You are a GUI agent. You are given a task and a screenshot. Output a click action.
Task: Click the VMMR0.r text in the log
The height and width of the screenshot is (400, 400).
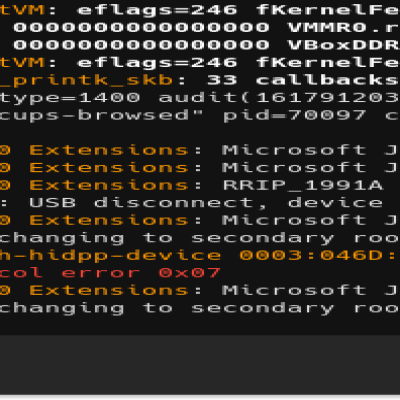point(344,27)
